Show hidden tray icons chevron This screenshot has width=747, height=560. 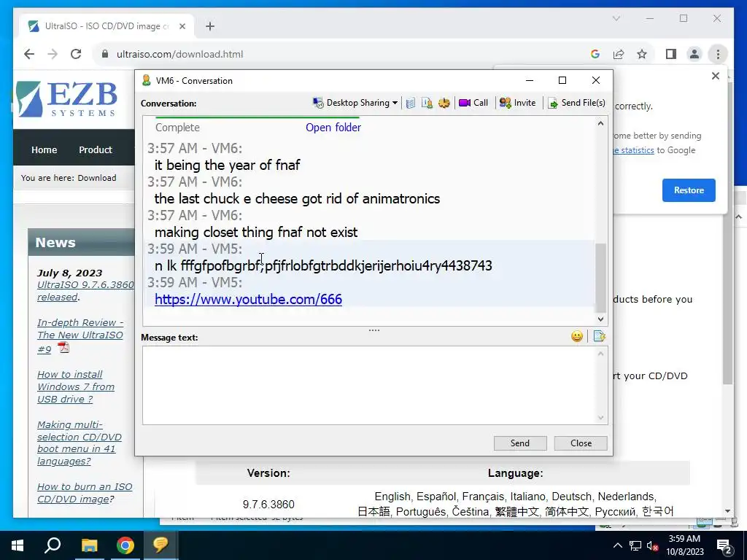(617, 545)
